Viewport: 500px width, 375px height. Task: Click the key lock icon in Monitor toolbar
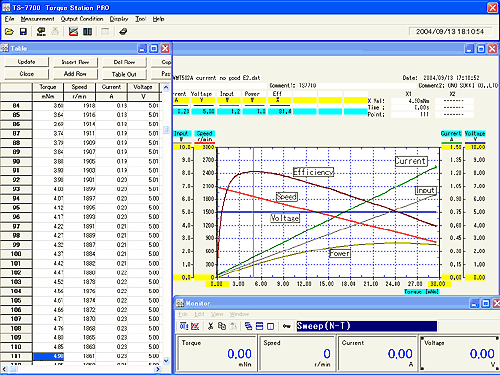286,326
